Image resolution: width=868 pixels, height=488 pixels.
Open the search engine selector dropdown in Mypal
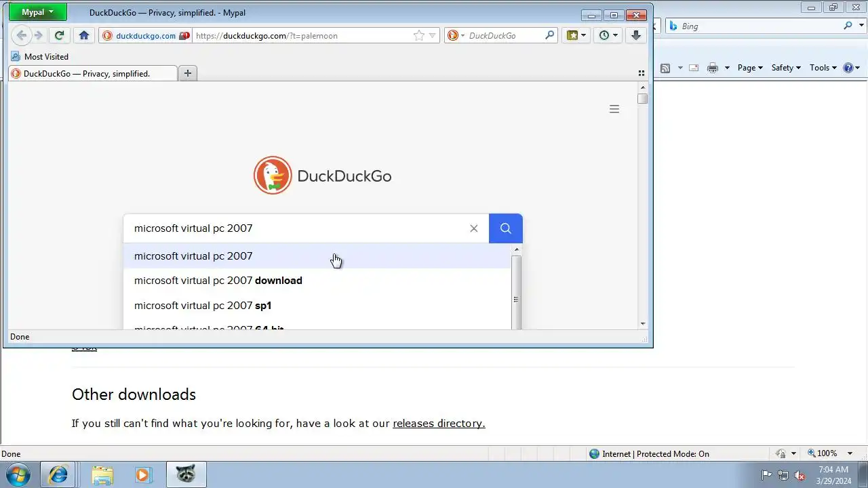coord(455,36)
